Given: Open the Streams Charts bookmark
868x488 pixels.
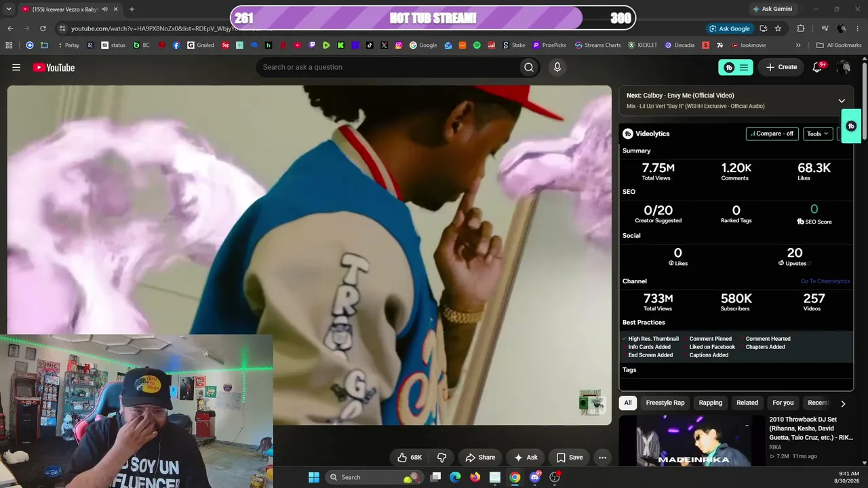Looking at the screenshot, I should pyautogui.click(x=598, y=45).
